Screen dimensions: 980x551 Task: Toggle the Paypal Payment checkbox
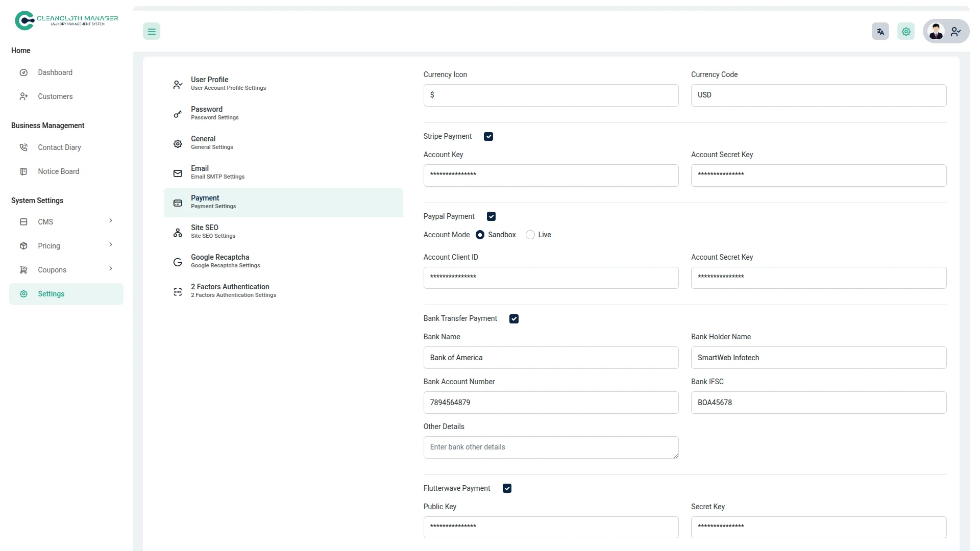(x=491, y=217)
